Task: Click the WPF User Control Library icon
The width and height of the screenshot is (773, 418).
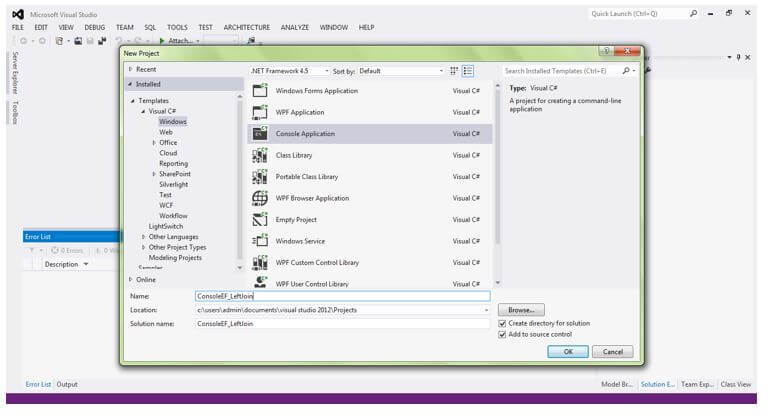Action: click(x=260, y=282)
